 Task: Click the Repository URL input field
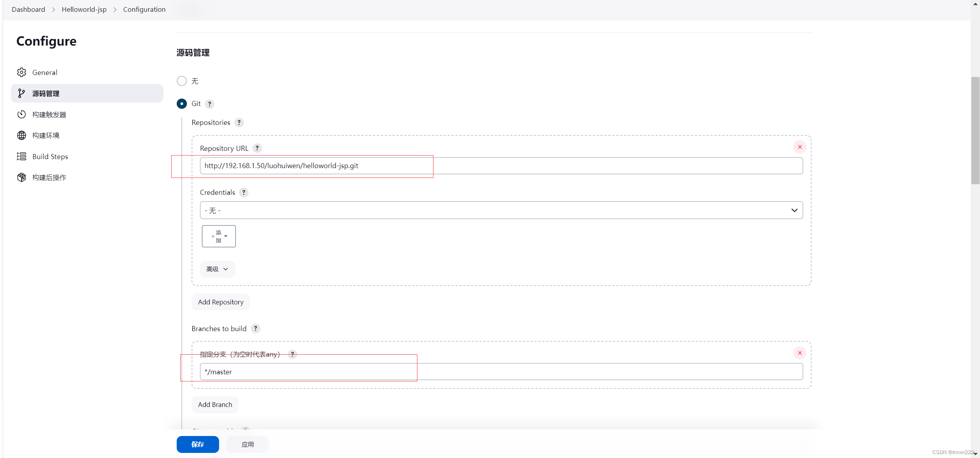(501, 166)
